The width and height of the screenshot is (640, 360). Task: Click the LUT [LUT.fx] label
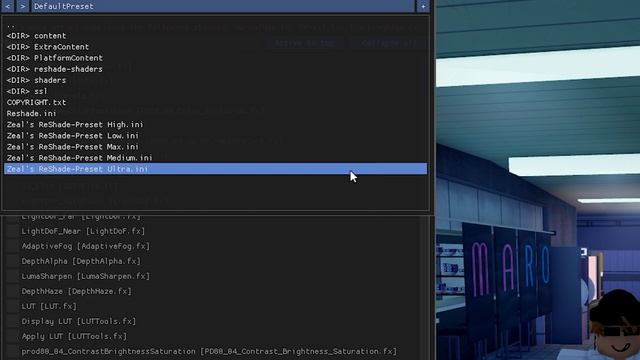(x=49, y=306)
